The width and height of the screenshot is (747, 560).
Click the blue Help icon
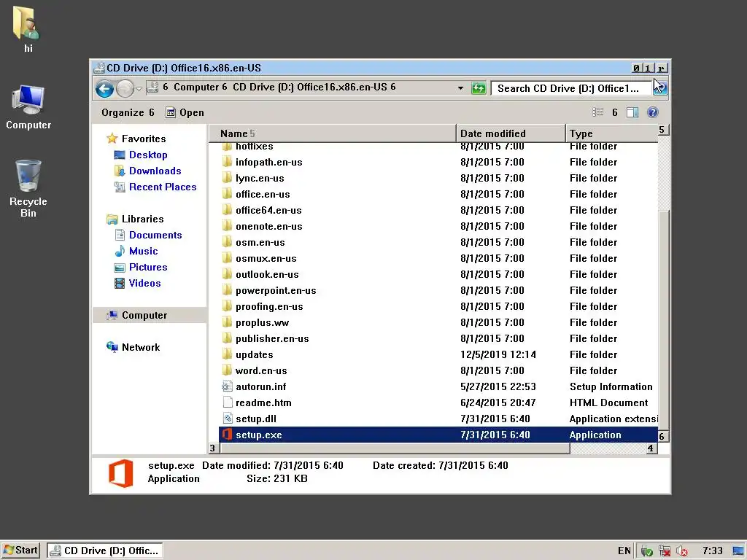tap(653, 112)
